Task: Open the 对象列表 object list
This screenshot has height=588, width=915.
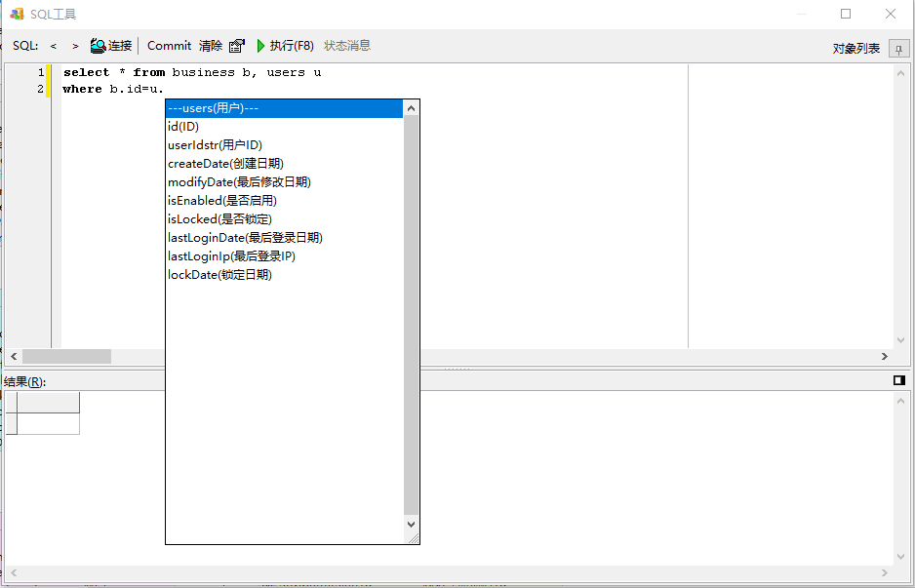Action: coord(856,49)
